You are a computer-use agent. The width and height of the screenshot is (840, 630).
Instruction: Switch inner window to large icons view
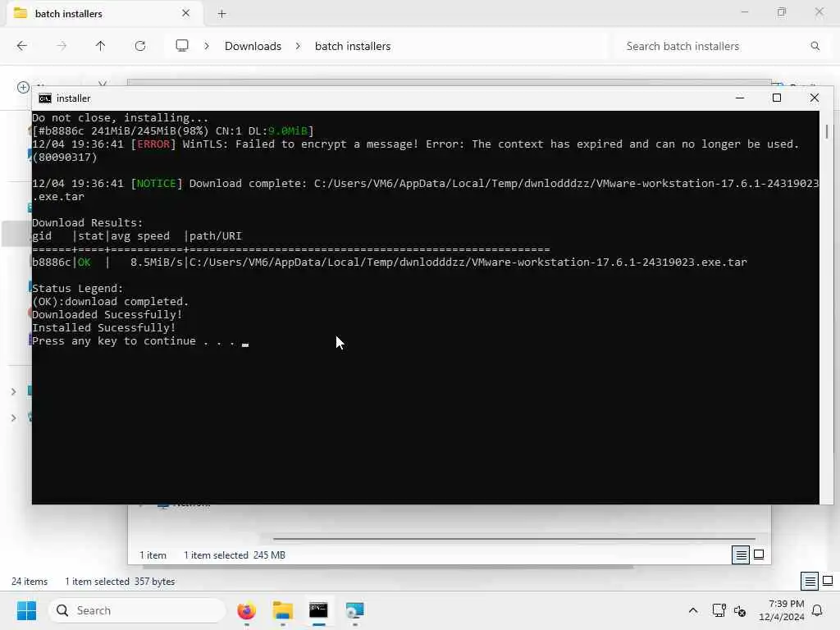point(759,555)
